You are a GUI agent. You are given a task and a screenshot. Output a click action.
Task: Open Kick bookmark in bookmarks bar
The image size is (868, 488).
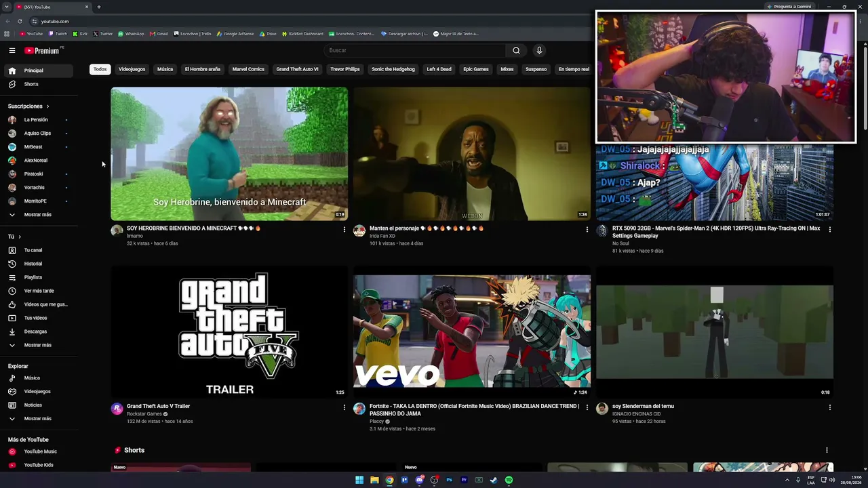(x=81, y=34)
